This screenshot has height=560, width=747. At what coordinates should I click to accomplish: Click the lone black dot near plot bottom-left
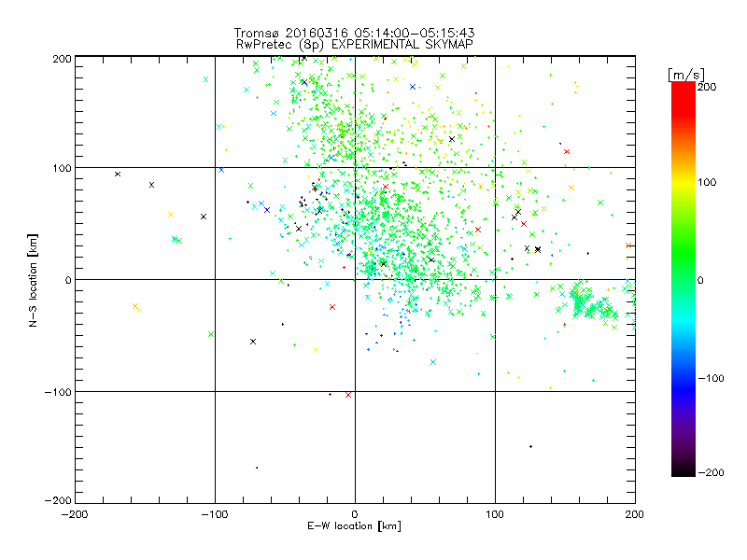pos(257,468)
